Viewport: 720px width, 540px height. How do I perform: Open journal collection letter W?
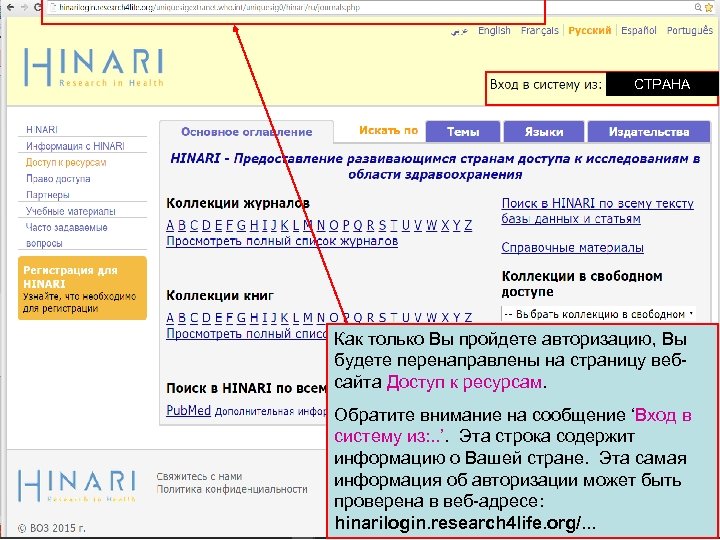432,225
